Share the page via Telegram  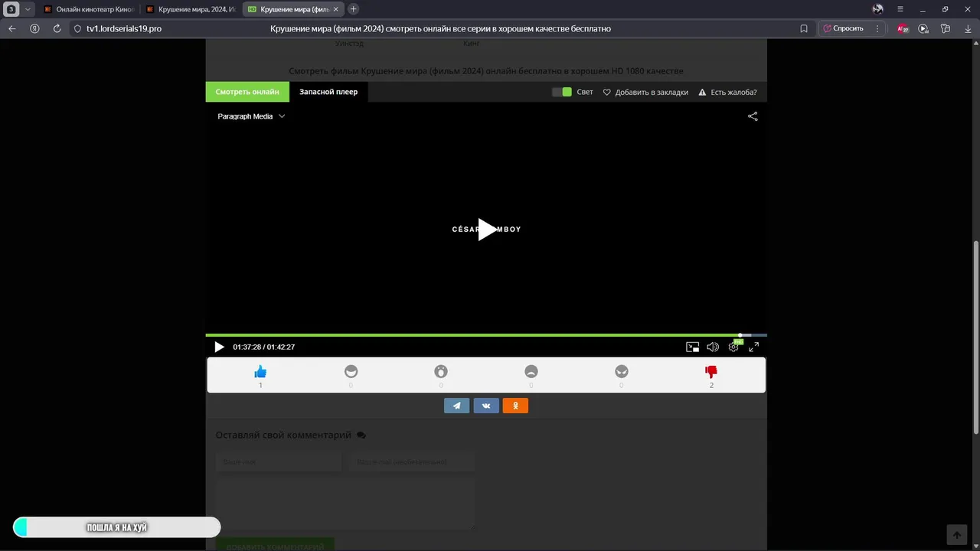pos(456,406)
